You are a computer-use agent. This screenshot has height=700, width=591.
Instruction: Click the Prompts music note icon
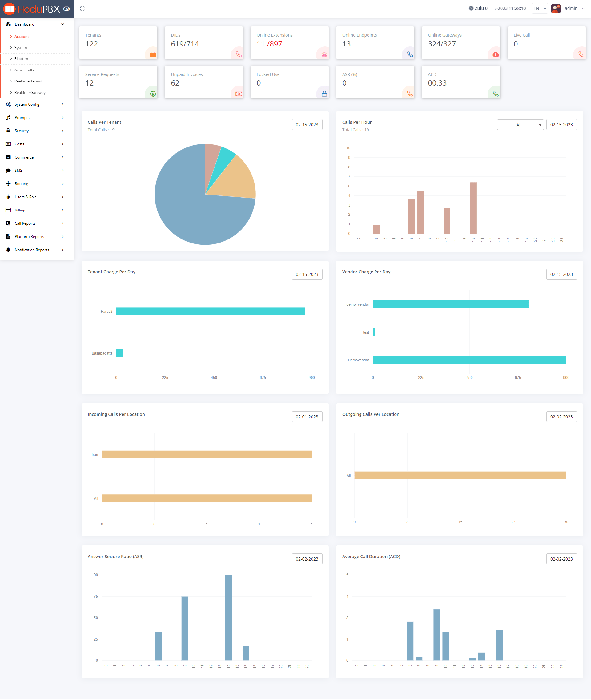(8, 117)
